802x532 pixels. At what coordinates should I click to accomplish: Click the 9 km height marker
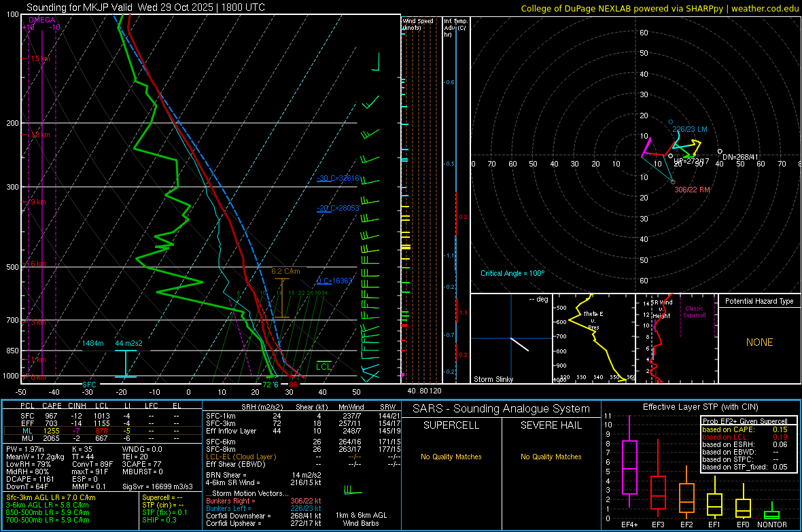(x=38, y=202)
